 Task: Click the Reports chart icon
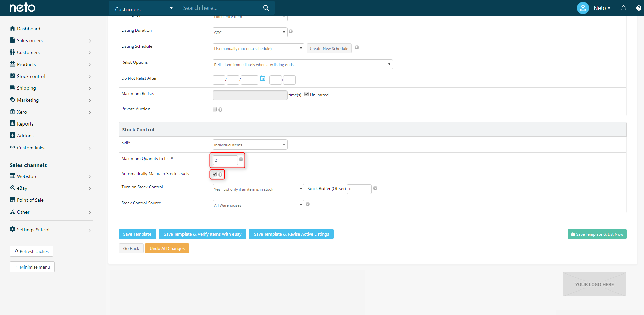(13, 123)
